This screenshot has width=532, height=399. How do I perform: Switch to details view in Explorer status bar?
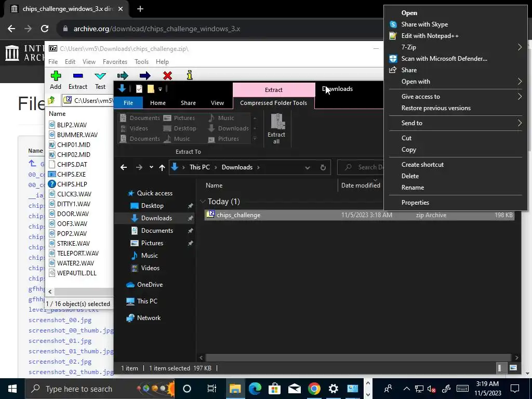pyautogui.click(x=499, y=368)
